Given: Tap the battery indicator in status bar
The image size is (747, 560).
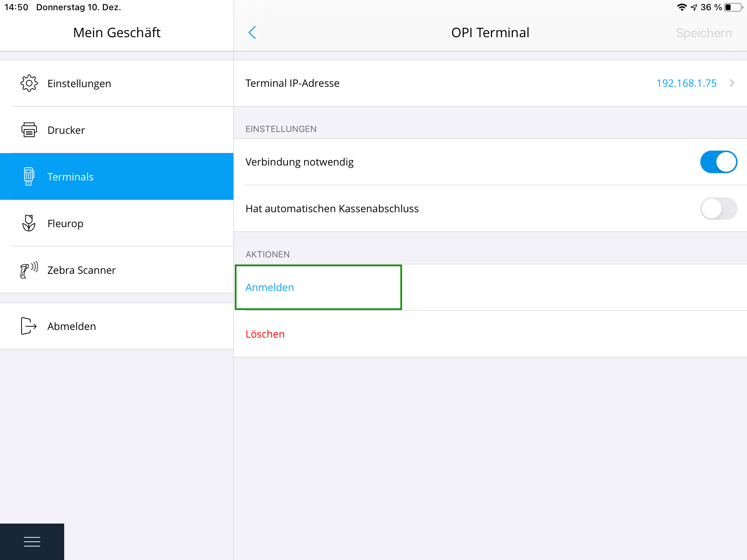Looking at the screenshot, I should [x=733, y=8].
